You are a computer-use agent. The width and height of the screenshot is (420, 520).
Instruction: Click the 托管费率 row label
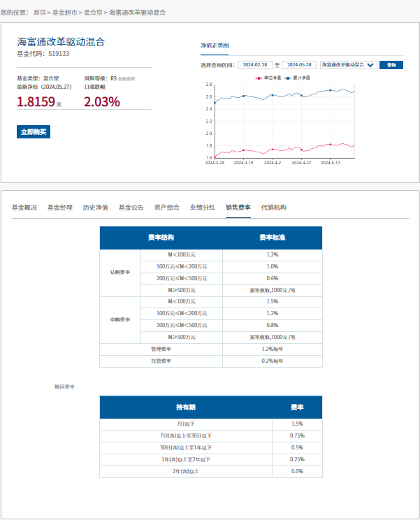coord(161,361)
